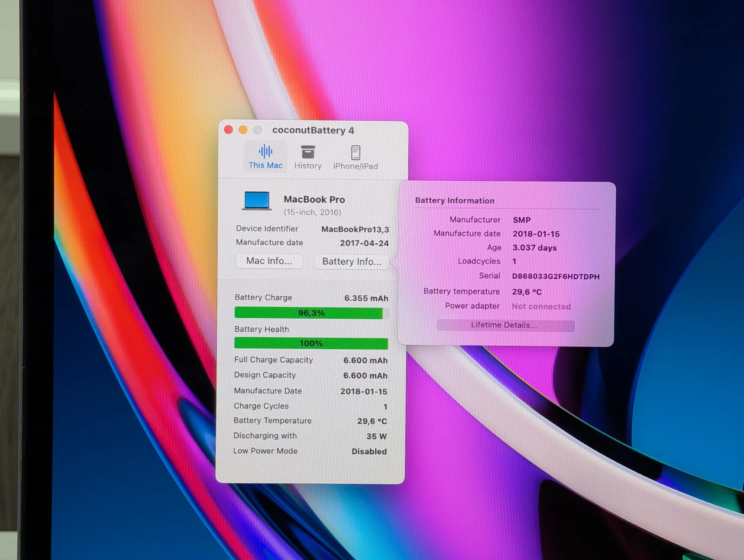The image size is (744, 560).
Task: Click the 2018-01-15 date in main window
Action: (364, 392)
